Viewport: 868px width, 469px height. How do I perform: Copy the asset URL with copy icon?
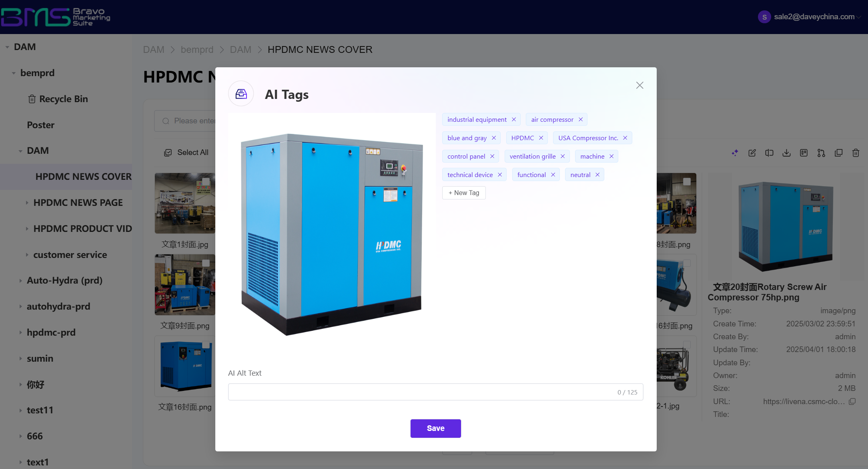[852, 401]
